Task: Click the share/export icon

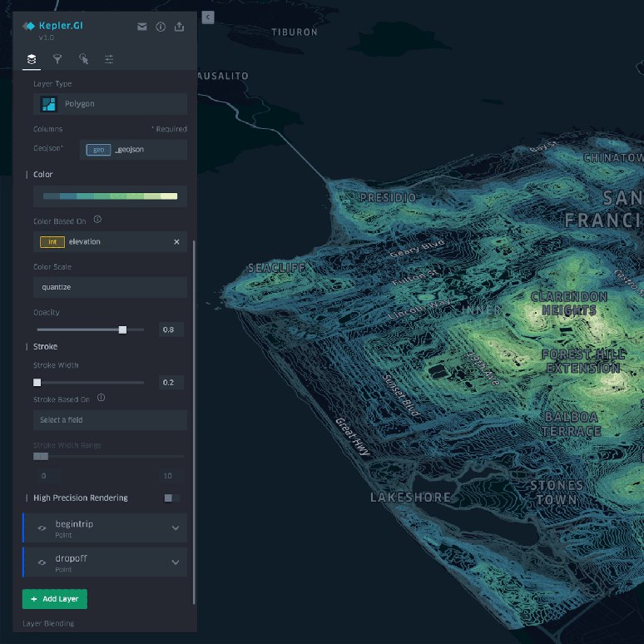Action: 179,27
